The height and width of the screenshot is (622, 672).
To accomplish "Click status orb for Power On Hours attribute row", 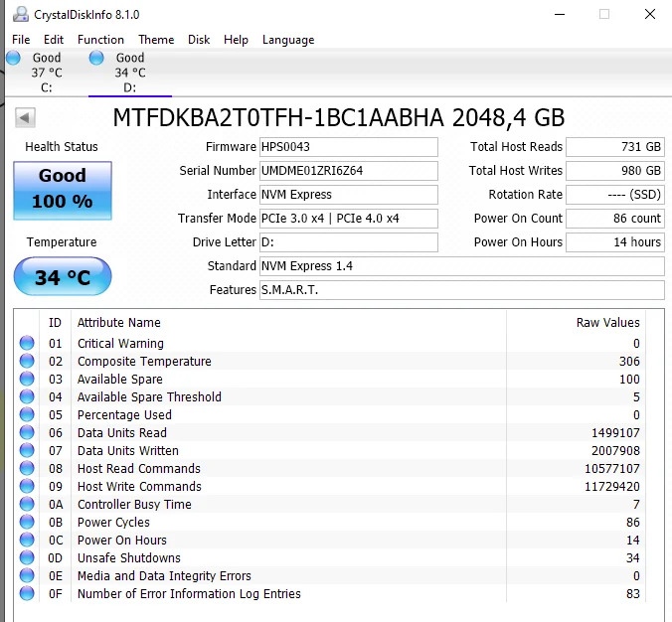I will pos(27,541).
